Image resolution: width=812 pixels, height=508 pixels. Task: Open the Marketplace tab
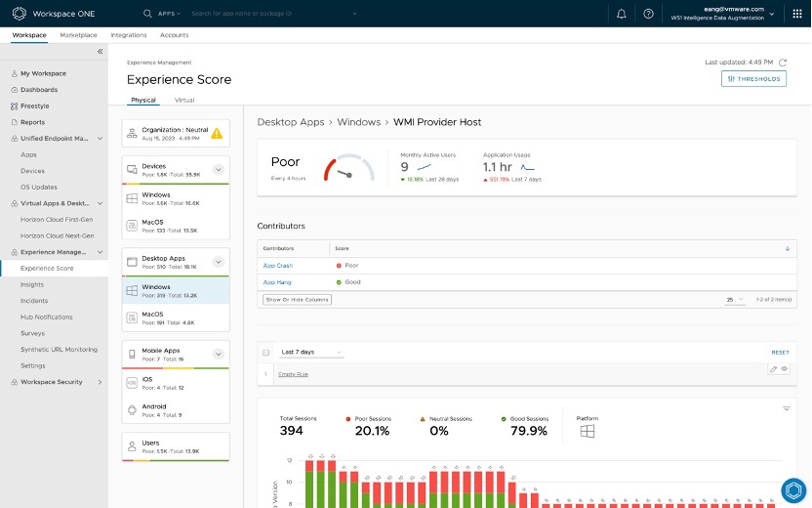78,35
